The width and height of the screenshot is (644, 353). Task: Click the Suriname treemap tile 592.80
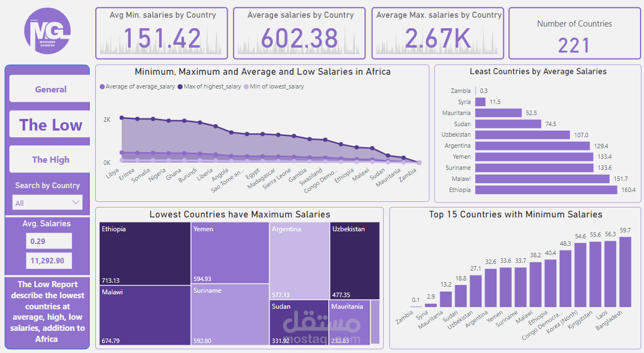(230, 314)
